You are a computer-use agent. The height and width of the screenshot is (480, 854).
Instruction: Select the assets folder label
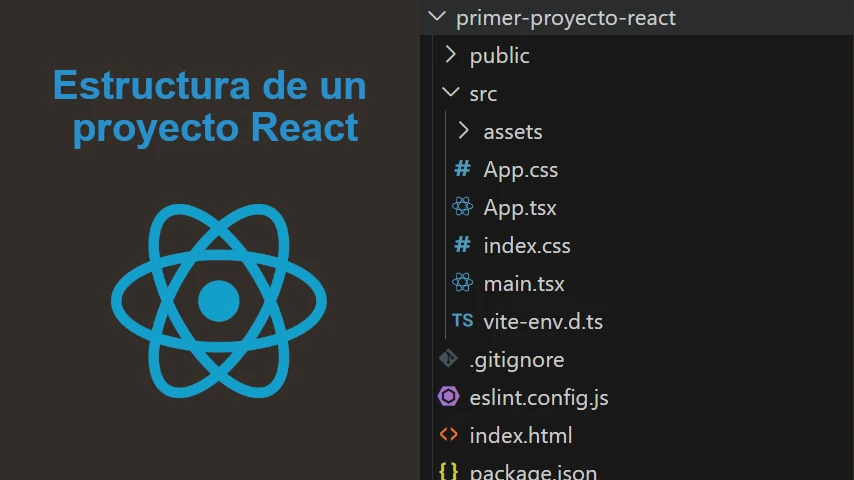point(513,132)
